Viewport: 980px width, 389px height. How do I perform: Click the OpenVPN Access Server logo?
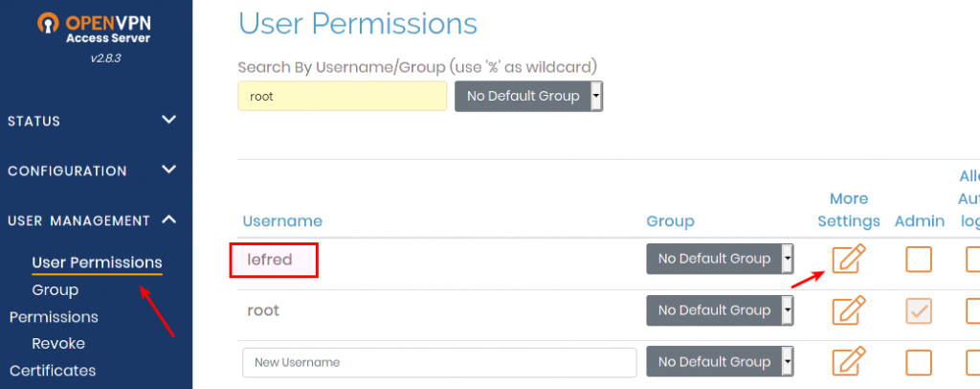tap(94, 30)
